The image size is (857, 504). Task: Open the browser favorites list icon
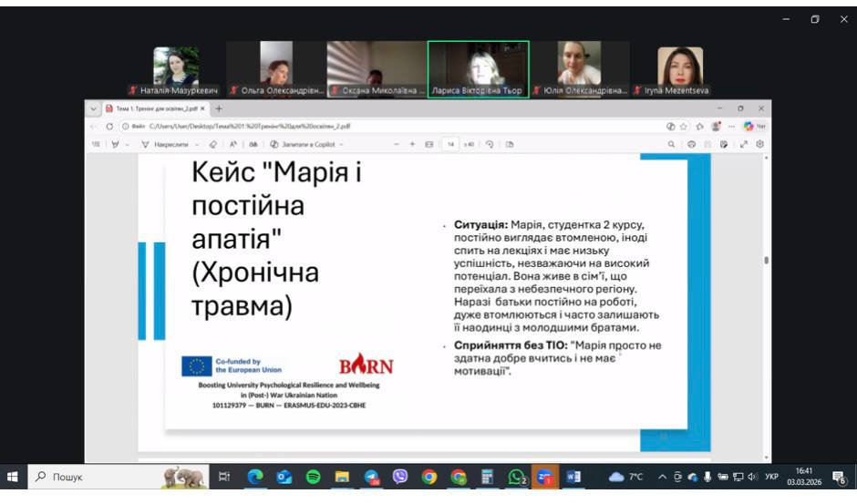click(699, 127)
